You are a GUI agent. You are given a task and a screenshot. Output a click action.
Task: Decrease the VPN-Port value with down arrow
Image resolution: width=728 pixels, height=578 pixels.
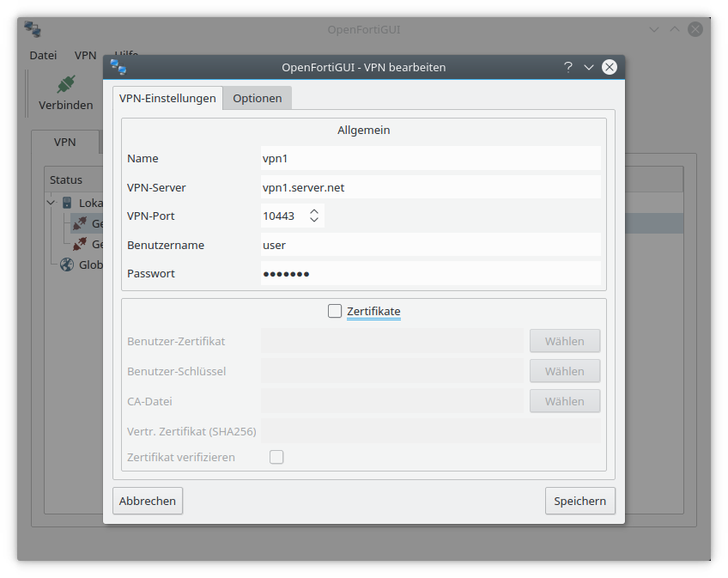pyautogui.click(x=314, y=221)
